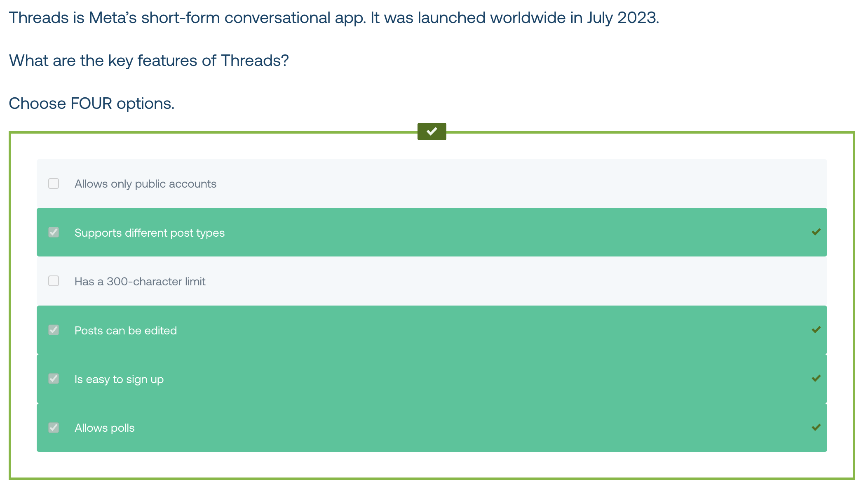The image size is (868, 494).
Task: Click the 'Choose FOUR options.' instruction
Action: point(92,104)
